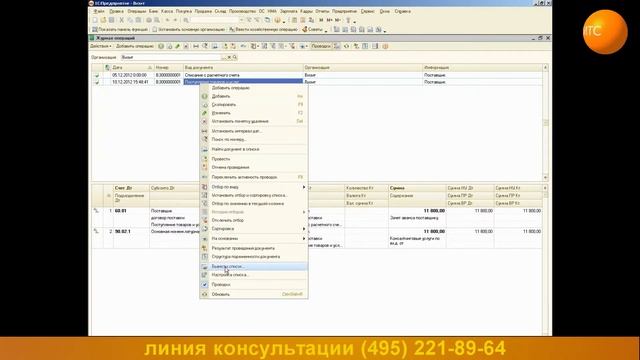Select Структура подчиненности документа menu entry
This screenshot has height=360, width=640.
tap(253, 257)
